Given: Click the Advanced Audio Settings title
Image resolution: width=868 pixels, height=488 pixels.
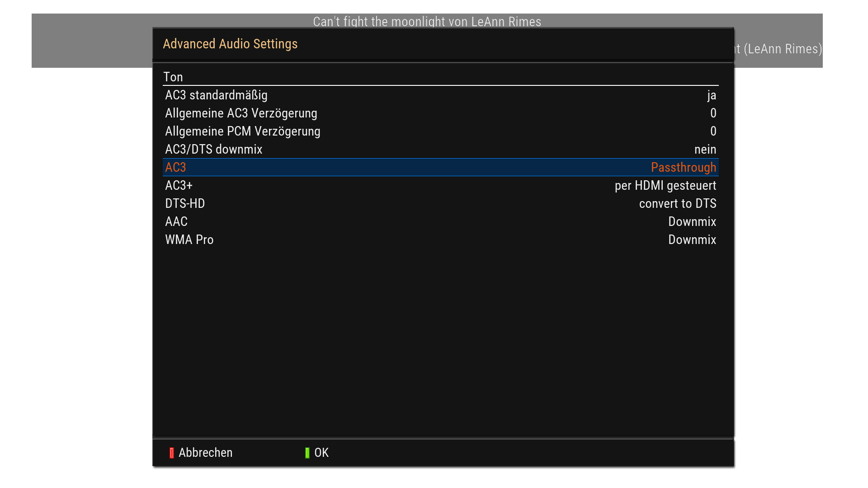Looking at the screenshot, I should tap(230, 44).
